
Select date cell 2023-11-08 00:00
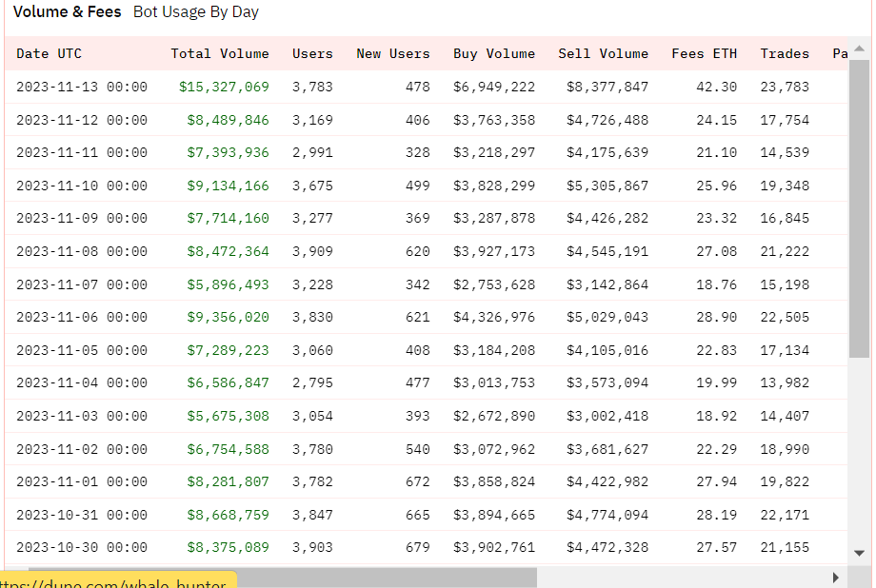click(82, 251)
